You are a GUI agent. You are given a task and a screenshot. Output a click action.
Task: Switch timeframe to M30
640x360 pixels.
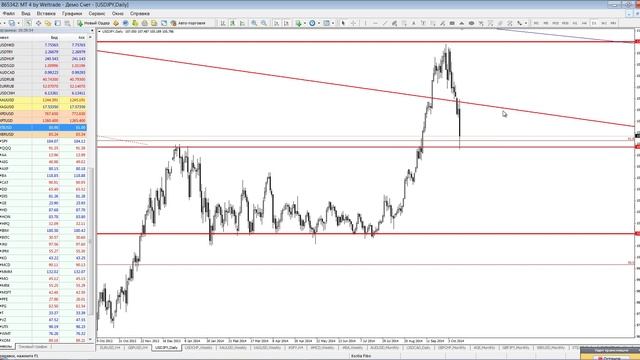[x=565, y=23]
